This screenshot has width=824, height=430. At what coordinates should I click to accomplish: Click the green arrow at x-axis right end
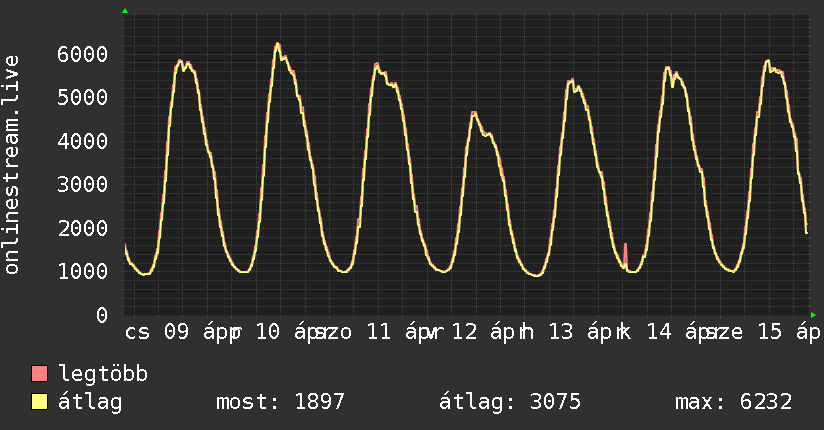click(811, 314)
